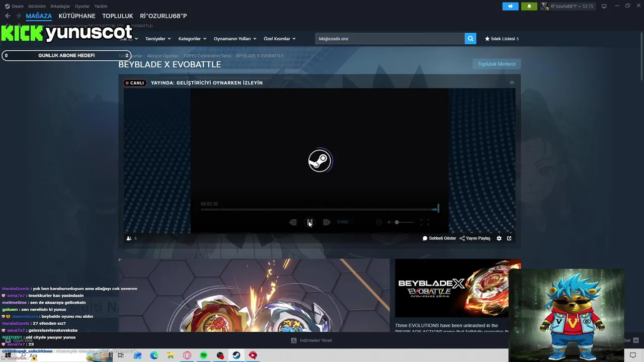Open Topluluk Merkezi button
644x362 pixels.
pyautogui.click(x=497, y=64)
